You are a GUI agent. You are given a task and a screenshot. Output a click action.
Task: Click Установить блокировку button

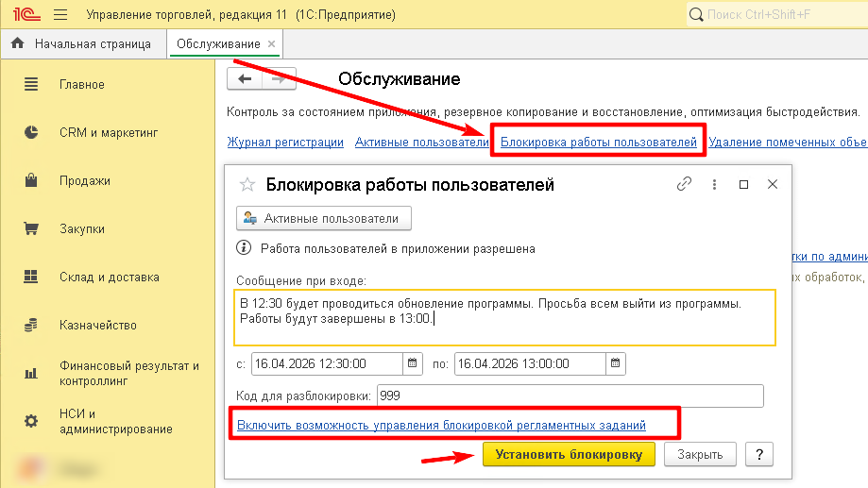pos(569,454)
